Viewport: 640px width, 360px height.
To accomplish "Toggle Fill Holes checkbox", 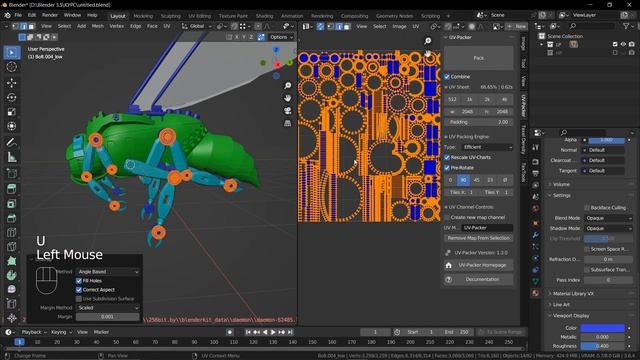I will 79,281.
